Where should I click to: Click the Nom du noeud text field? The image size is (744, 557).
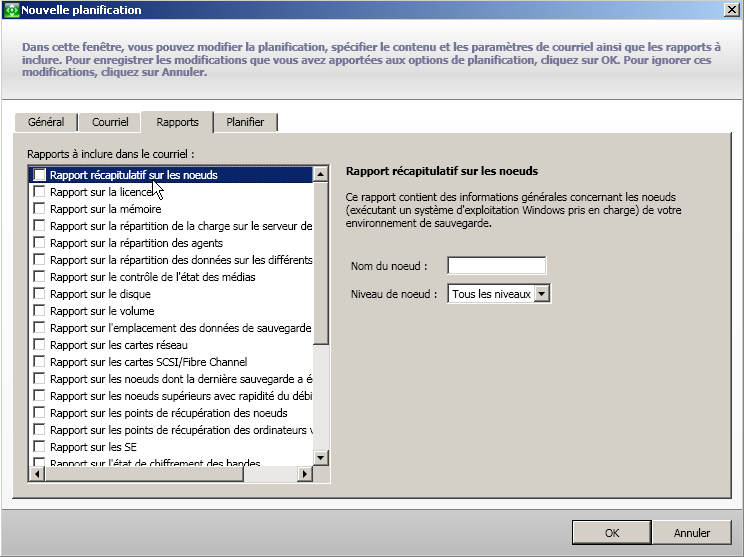pyautogui.click(x=496, y=266)
